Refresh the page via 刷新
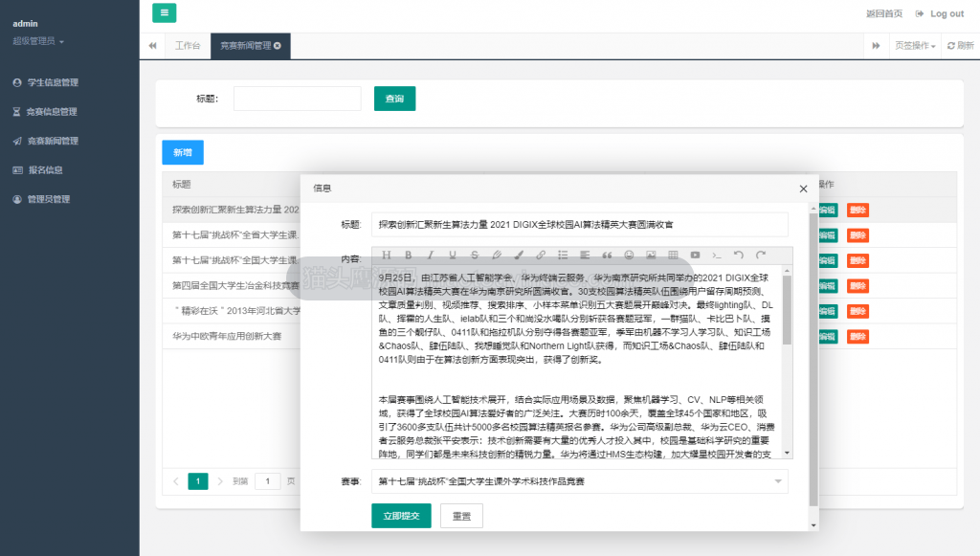980x556 pixels. click(961, 46)
